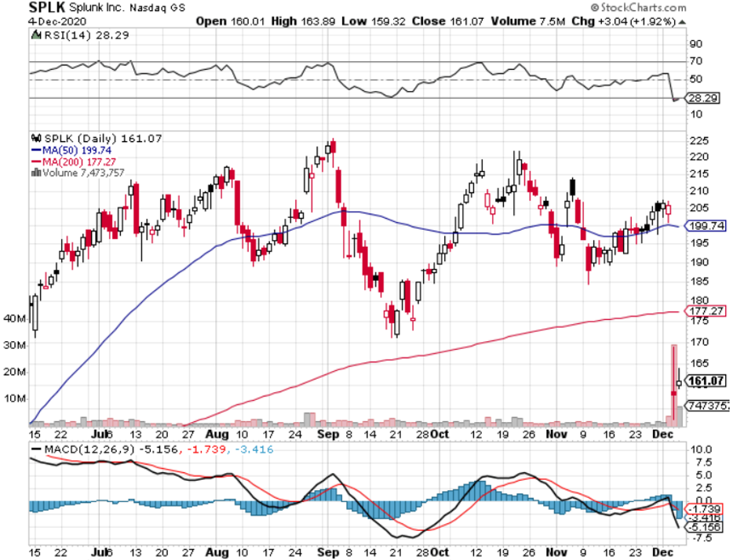The width and height of the screenshot is (733, 560).
Task: Click Aug on the price panel date axis
Action: pyautogui.click(x=217, y=435)
